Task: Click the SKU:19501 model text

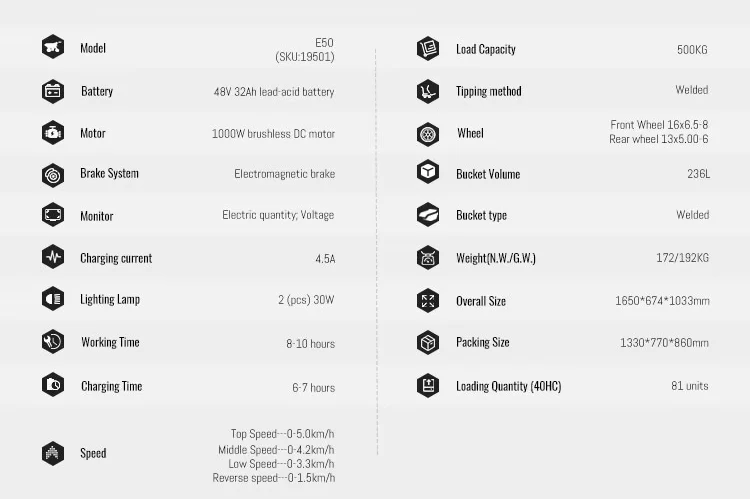Action: click(305, 57)
